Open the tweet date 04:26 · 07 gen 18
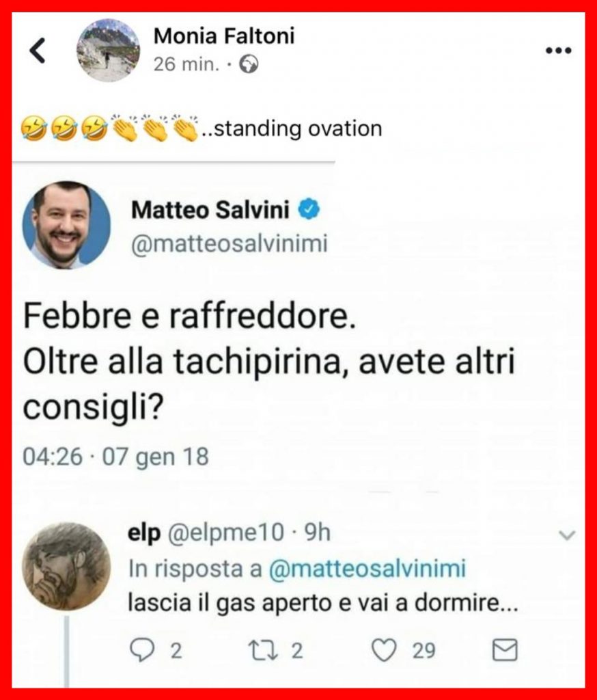The width and height of the screenshot is (597, 700). 115,456
